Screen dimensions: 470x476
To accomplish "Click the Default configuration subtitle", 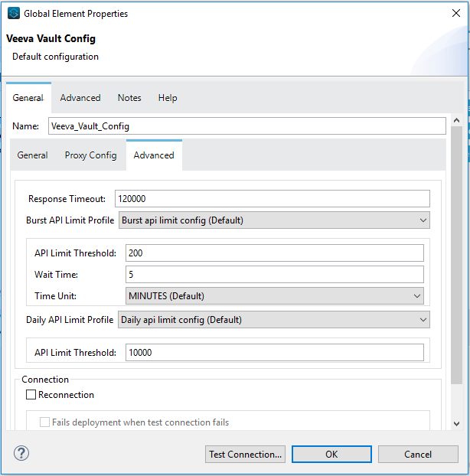I will click(x=55, y=57).
